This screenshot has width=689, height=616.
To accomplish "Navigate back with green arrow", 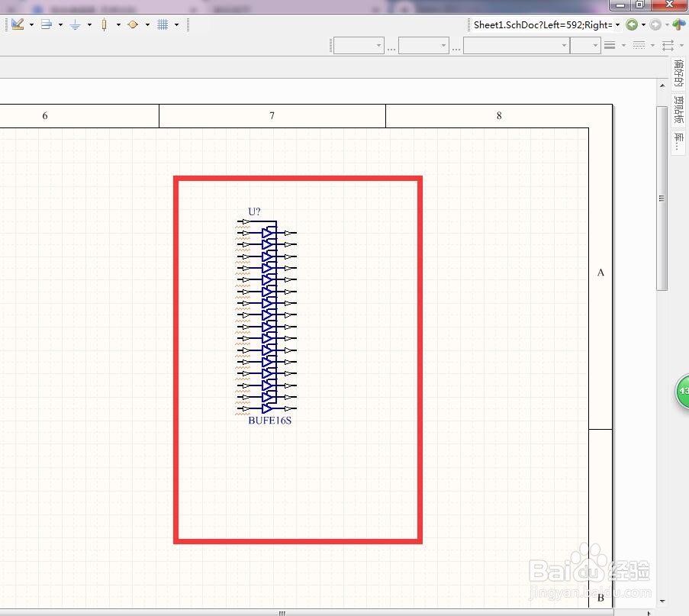I will click(632, 24).
